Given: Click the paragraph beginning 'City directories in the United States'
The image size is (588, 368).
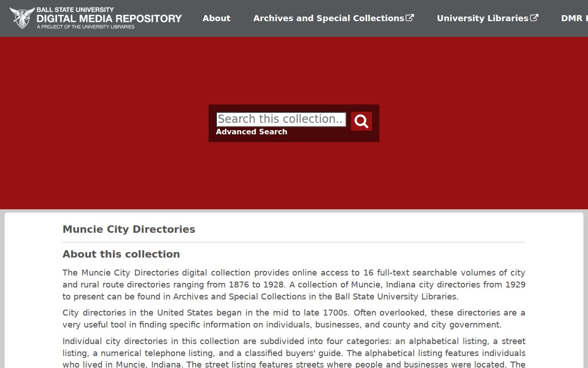Looking at the screenshot, I should [294, 319].
